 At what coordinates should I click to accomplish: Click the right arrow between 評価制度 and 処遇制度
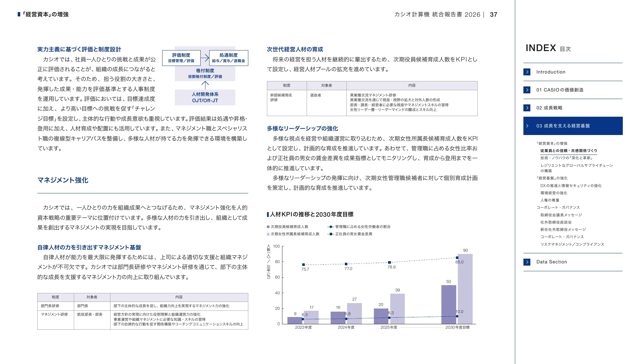pos(205,58)
